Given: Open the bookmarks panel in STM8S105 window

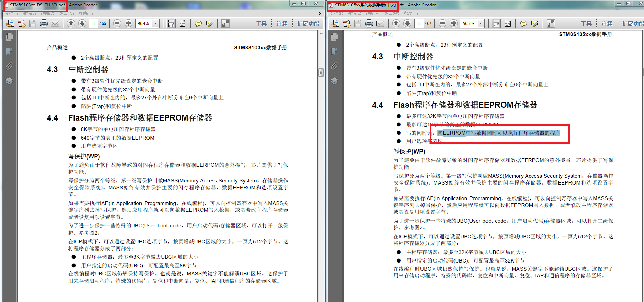Looking at the screenshot, I should (335, 51).
